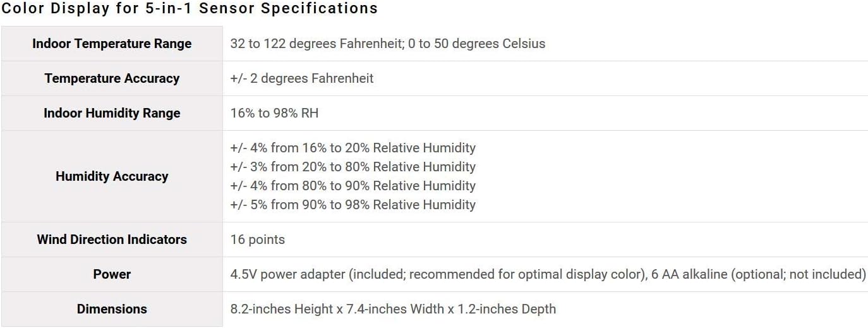Screen dimensions: 868x328
Task: Select the +/- 5% from 90% to 98% line
Action: (353, 205)
